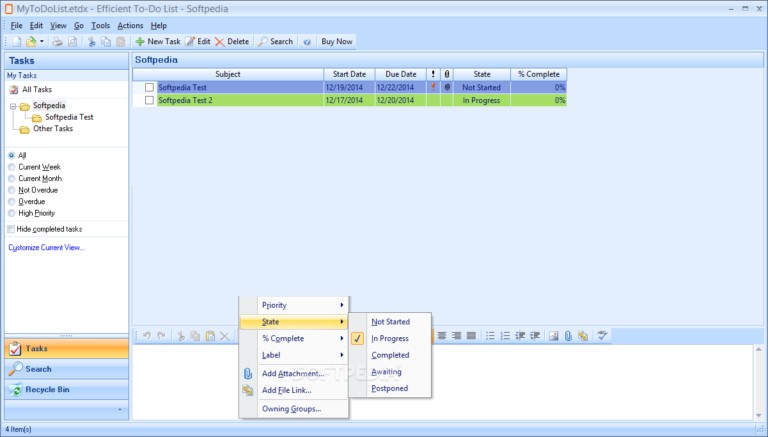Select the Overdue filter
Image resolution: width=768 pixels, height=437 pixels.
point(12,201)
